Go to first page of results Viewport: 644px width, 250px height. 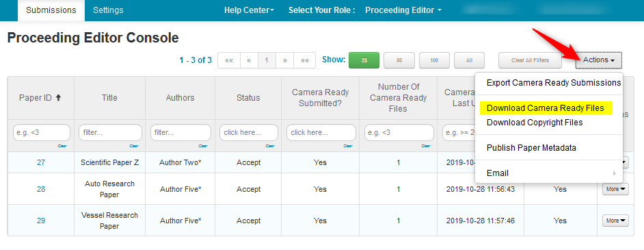[229, 60]
